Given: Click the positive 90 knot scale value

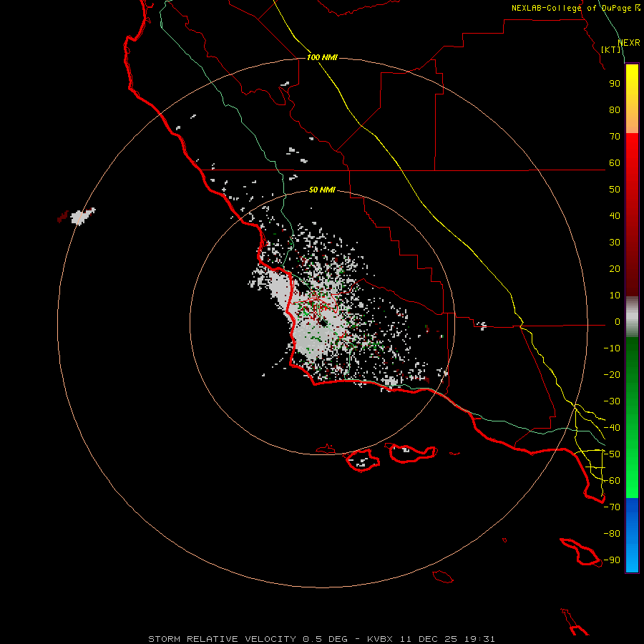Looking at the screenshot, I should pyautogui.click(x=615, y=84).
